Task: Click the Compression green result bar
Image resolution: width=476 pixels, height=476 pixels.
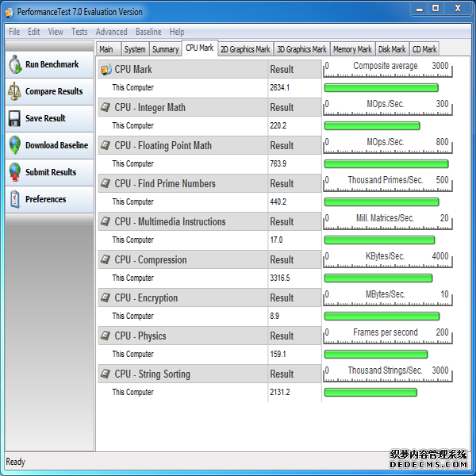Action: click(378, 278)
